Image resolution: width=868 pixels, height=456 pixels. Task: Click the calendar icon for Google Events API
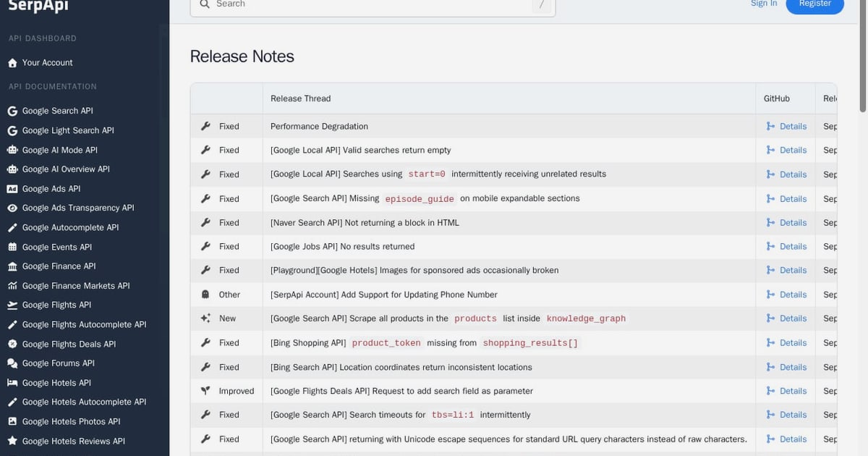point(12,247)
